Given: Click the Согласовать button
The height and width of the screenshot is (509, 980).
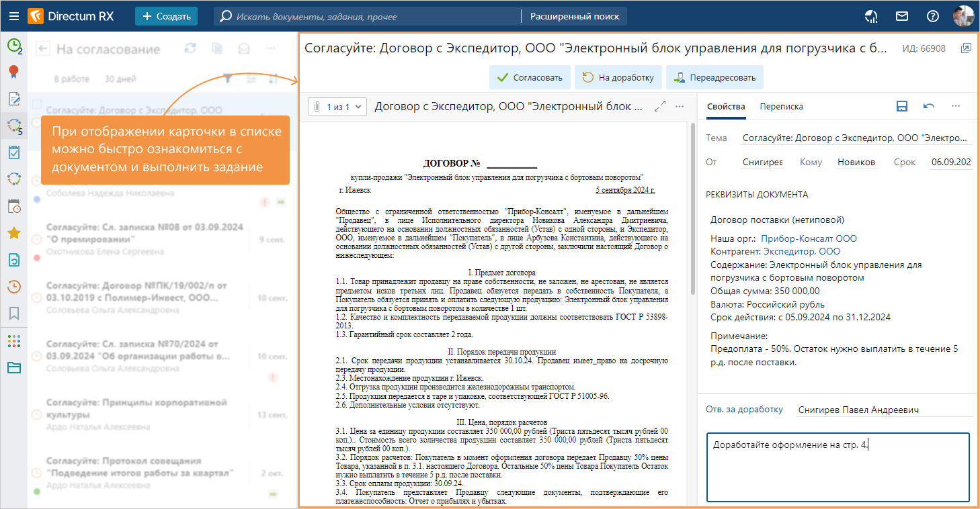Looking at the screenshot, I should pos(530,77).
